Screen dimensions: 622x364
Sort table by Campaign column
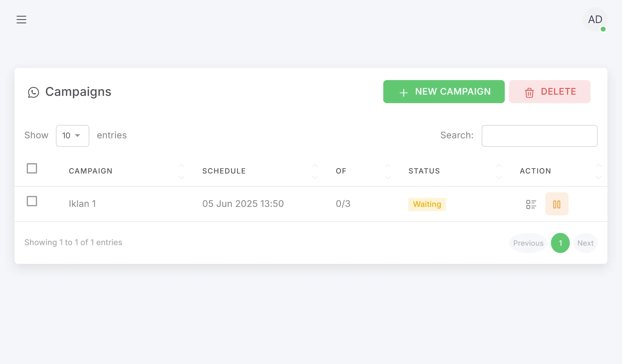pos(91,171)
